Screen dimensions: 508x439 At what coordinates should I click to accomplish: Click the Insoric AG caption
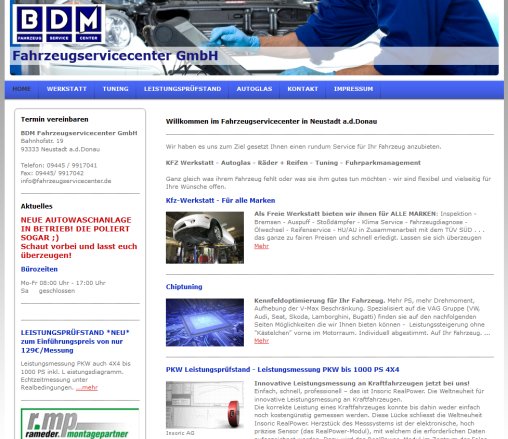[x=180, y=433]
